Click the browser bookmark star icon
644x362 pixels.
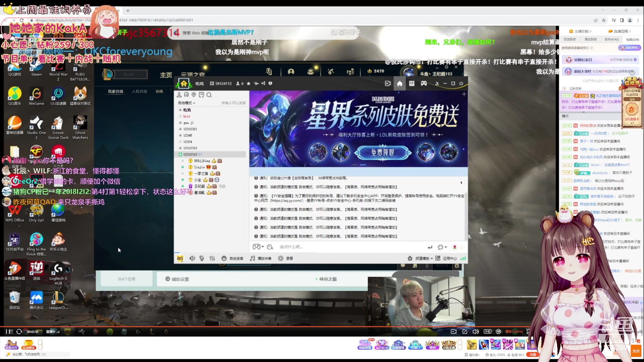[604, 20]
